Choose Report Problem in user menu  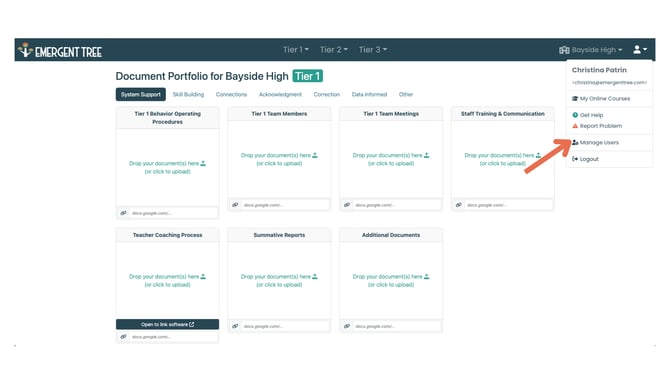pyautogui.click(x=597, y=126)
